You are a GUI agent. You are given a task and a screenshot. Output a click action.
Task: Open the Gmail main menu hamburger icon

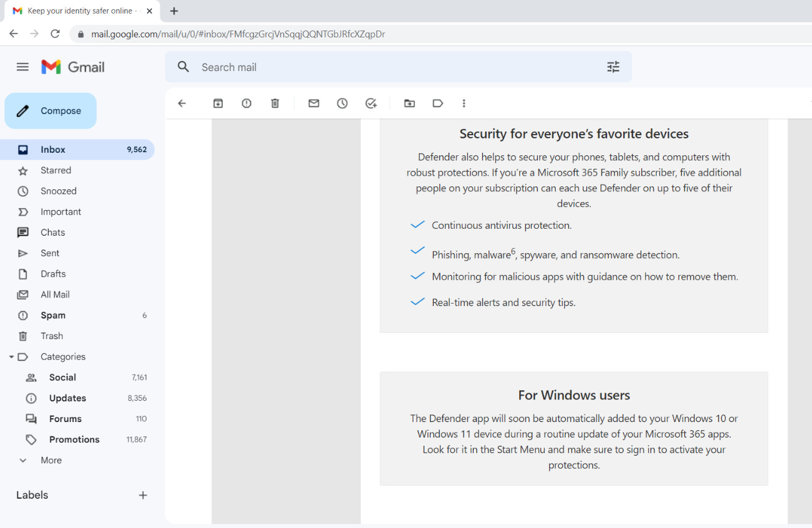click(22, 67)
